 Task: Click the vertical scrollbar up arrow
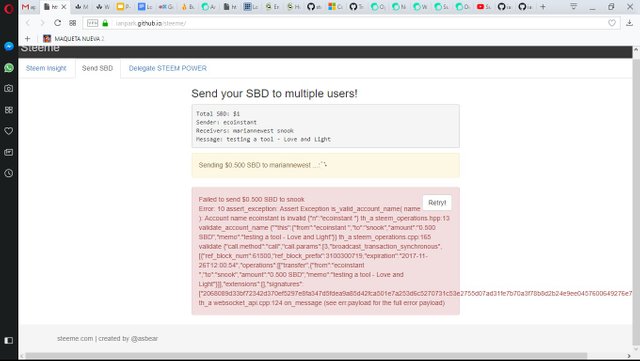(636, 50)
